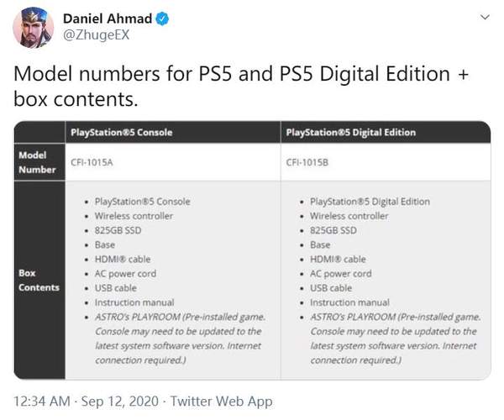Click ASTRO's PLAYROOM entry in Console column
The height and width of the screenshot is (420, 504).
pyautogui.click(x=180, y=339)
